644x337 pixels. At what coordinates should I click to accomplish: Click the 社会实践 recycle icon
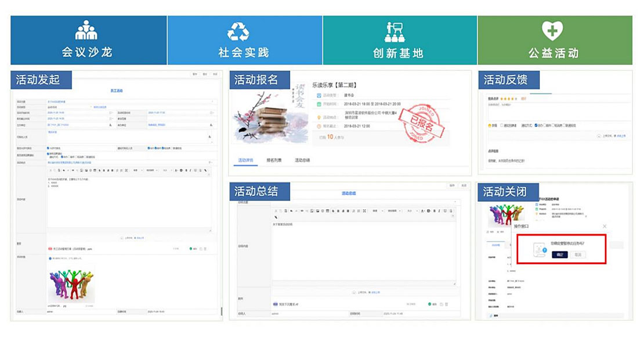point(238,31)
